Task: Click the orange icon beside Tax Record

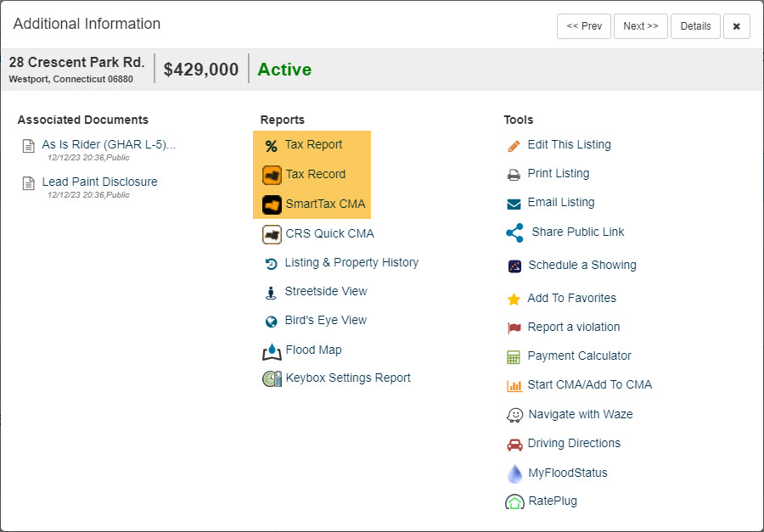Action: [272, 176]
